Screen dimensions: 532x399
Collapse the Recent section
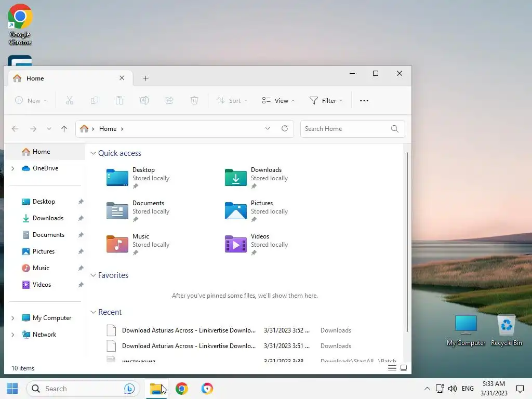(x=94, y=312)
